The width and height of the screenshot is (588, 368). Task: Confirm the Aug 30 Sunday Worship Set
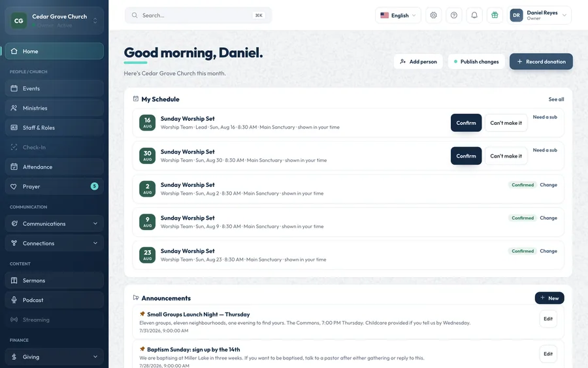(466, 156)
